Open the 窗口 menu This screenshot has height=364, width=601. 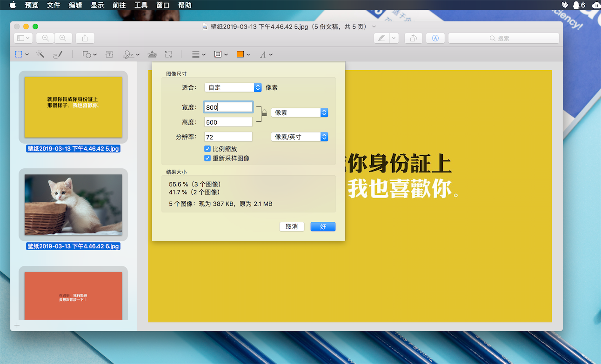pos(163,5)
